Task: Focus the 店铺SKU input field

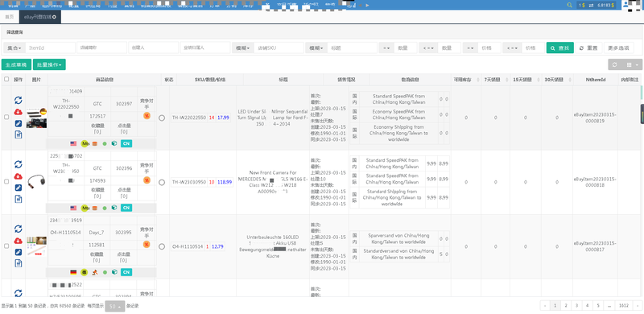Action: click(279, 48)
